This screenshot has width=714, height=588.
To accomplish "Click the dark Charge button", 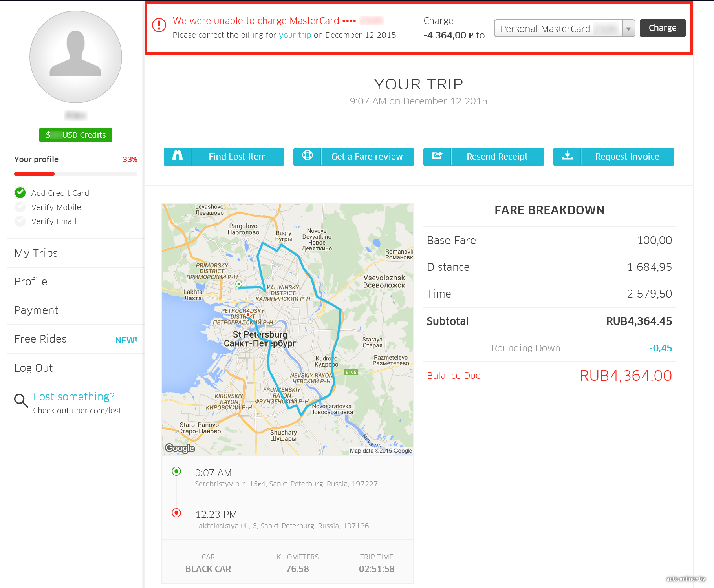I will point(663,28).
